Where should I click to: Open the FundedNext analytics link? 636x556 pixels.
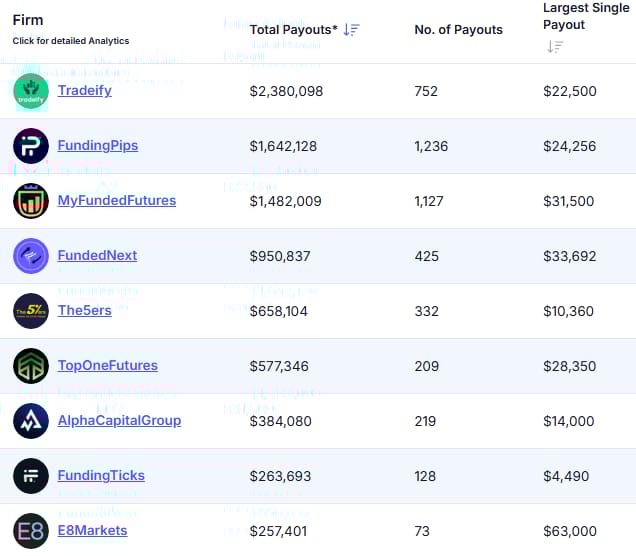click(97, 255)
